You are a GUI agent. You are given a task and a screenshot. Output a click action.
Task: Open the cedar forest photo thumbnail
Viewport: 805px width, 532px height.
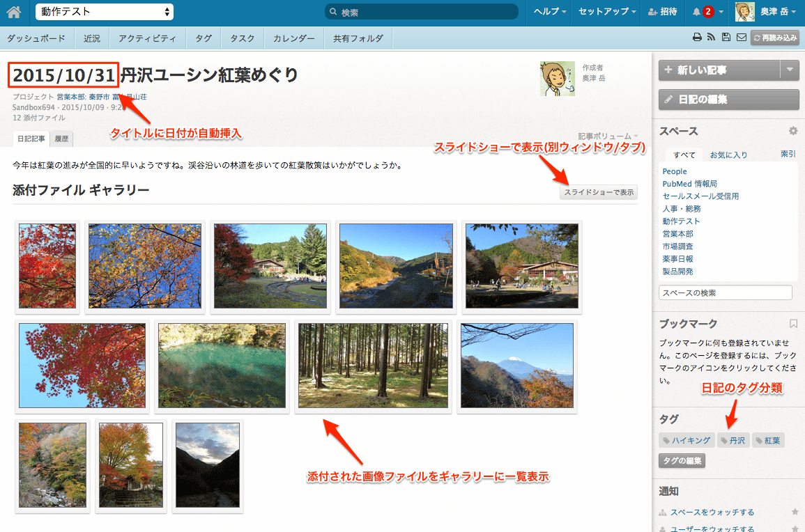click(x=374, y=366)
